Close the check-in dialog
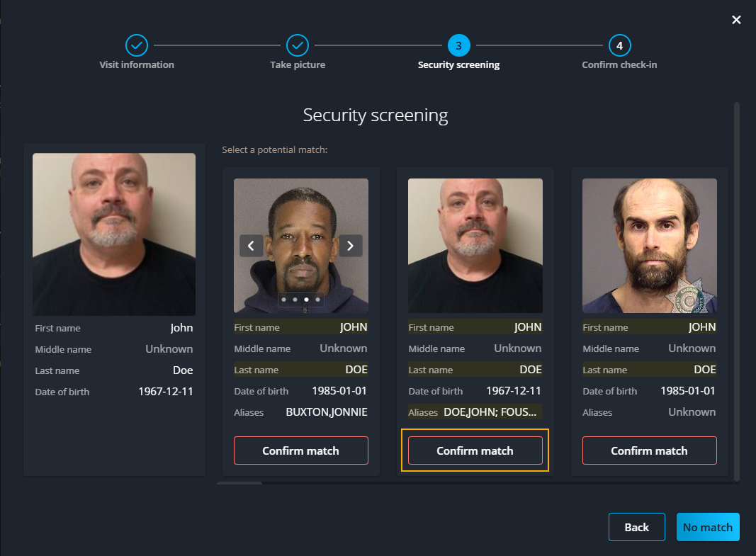The width and height of the screenshot is (756, 556). (736, 20)
